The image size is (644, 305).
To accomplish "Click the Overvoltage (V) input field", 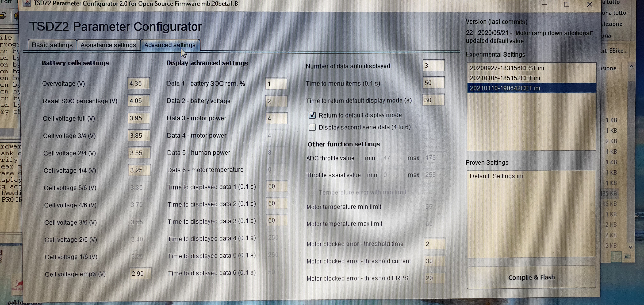I will click(x=138, y=83).
